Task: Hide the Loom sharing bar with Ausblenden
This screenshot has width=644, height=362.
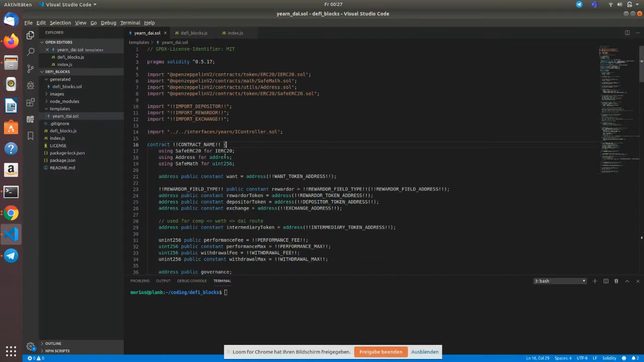Action: [425, 352]
